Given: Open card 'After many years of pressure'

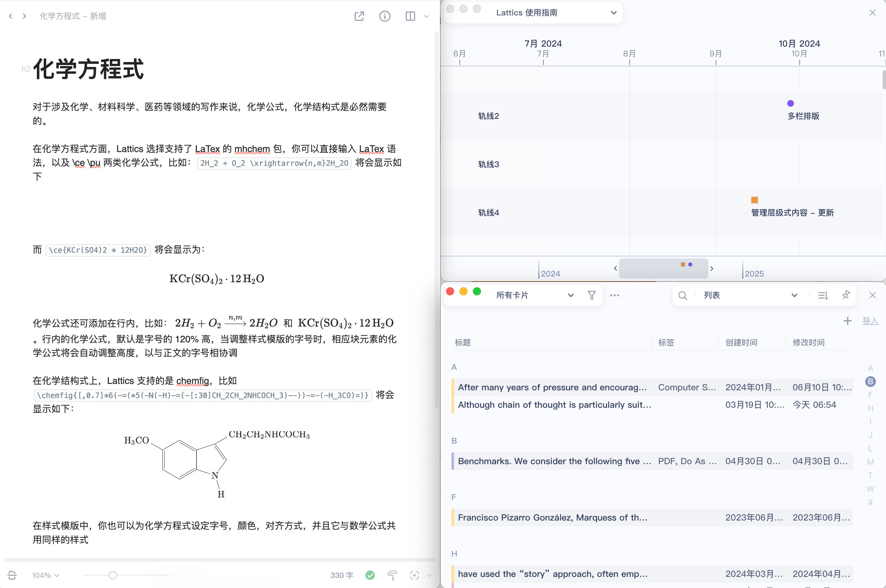Looking at the screenshot, I should pos(652,387).
